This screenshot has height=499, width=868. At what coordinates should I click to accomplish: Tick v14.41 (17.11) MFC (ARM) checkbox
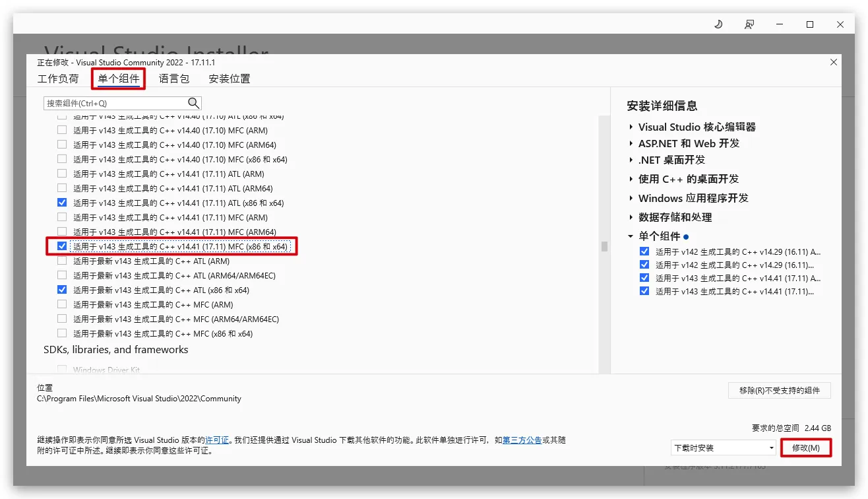point(62,217)
